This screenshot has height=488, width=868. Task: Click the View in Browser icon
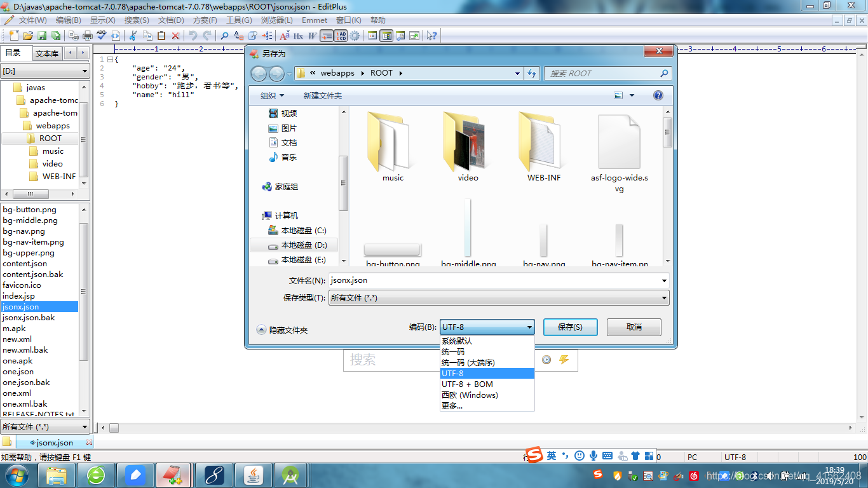(116, 36)
